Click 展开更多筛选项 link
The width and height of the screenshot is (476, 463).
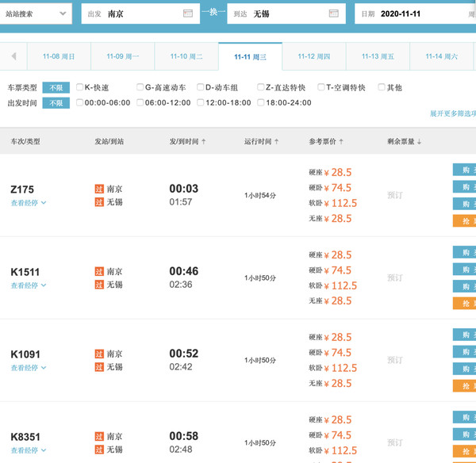coord(453,113)
